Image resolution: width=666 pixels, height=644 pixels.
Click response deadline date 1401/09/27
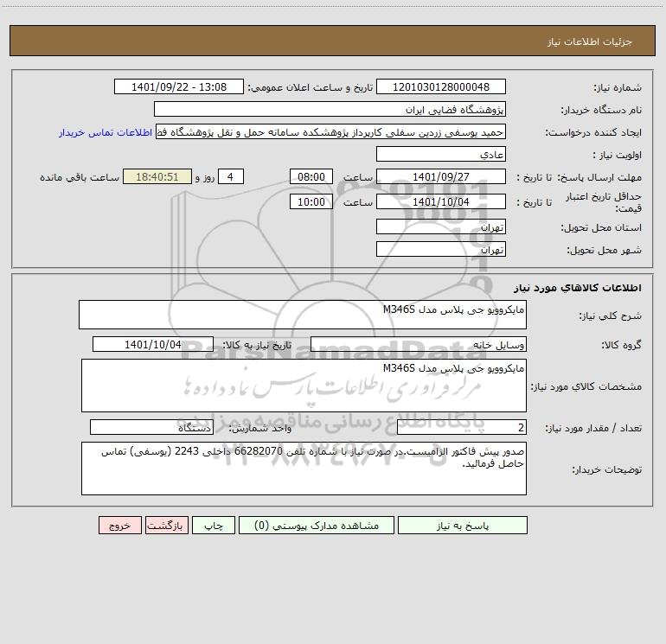441,176
